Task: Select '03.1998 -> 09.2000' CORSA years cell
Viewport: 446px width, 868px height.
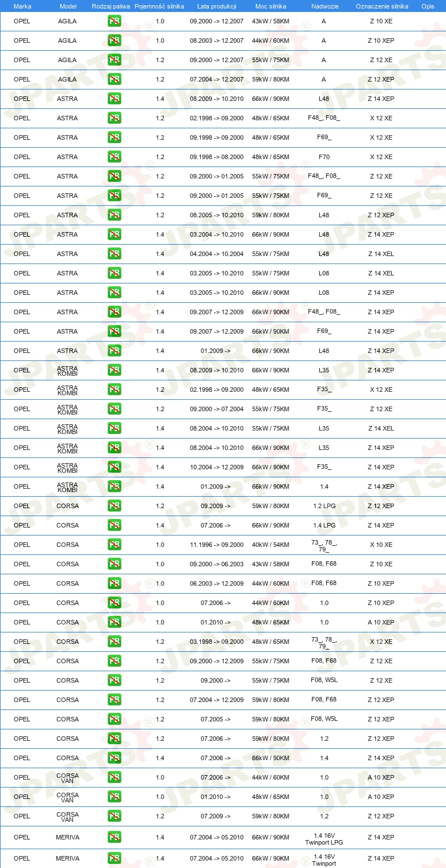Action: point(217,642)
